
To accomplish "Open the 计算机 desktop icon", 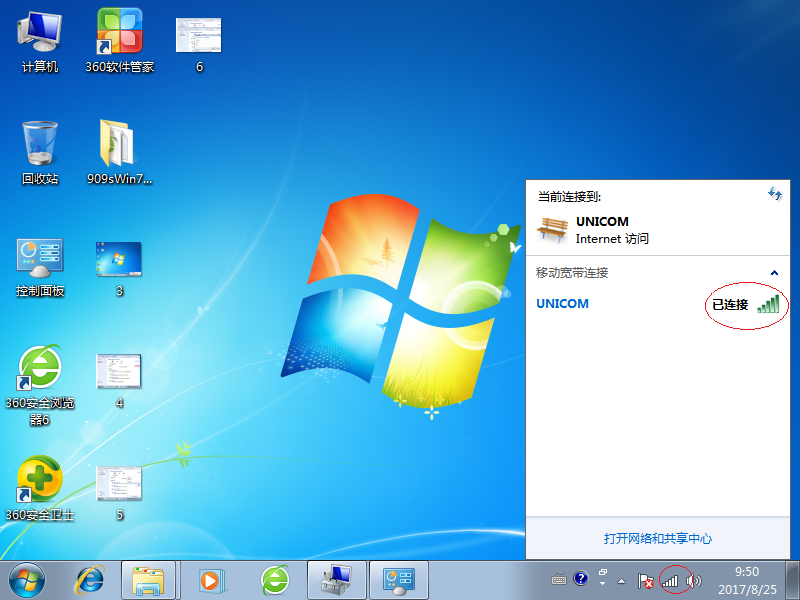I will pyautogui.click(x=40, y=42).
